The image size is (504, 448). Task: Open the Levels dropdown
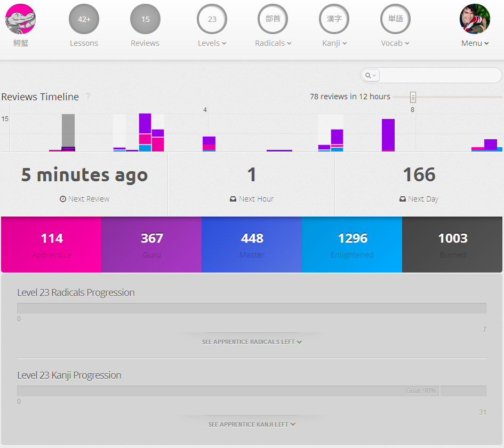pos(212,43)
